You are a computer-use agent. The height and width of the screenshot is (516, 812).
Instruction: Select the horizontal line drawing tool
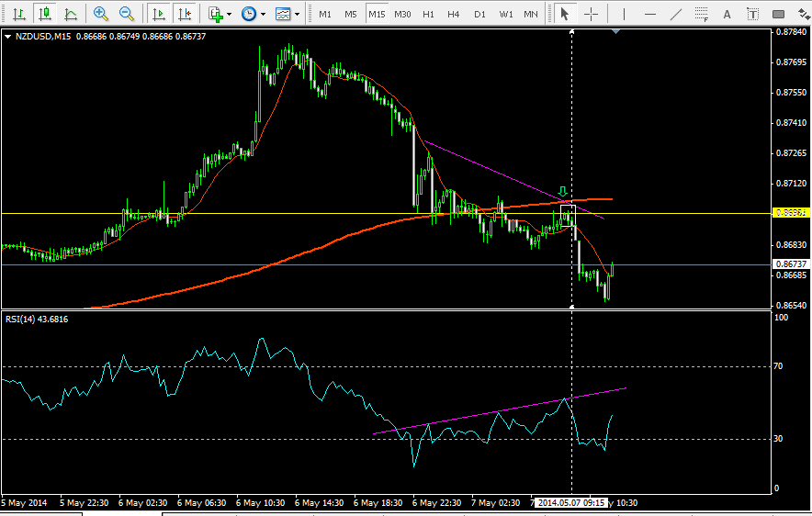(x=650, y=14)
